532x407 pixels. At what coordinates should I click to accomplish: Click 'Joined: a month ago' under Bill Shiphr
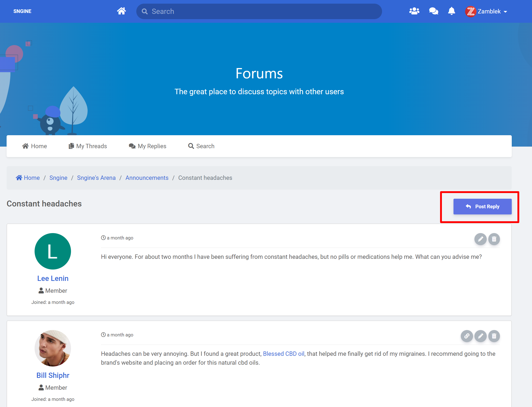(x=53, y=399)
